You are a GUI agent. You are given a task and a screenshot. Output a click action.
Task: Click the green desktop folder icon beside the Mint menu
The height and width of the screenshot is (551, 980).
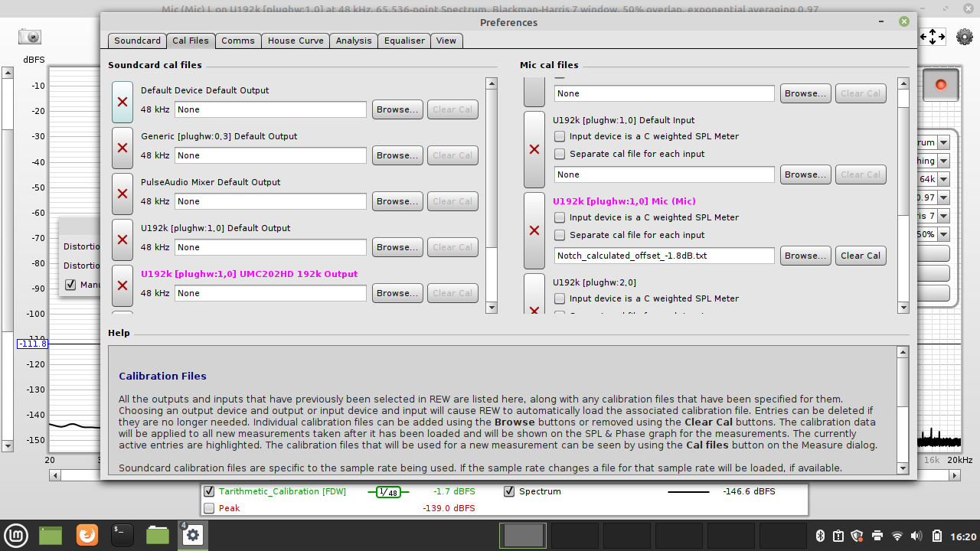pyautogui.click(x=51, y=535)
